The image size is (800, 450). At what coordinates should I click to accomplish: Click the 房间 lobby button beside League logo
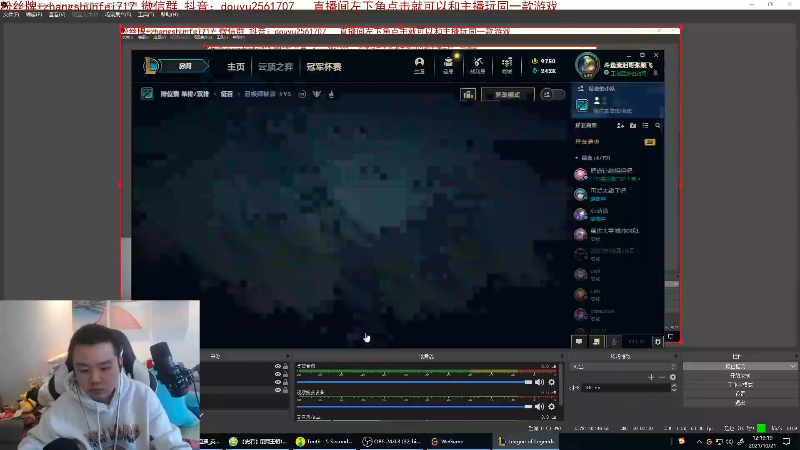click(x=185, y=66)
